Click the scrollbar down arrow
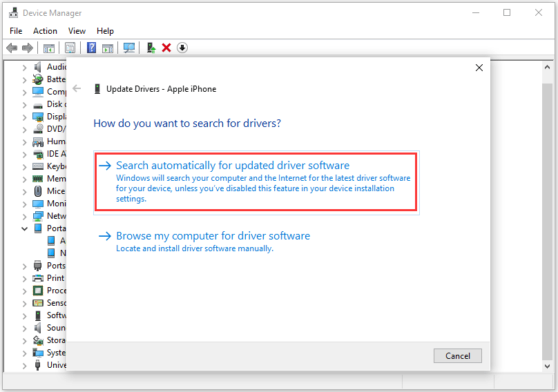This screenshot has width=558, height=392. coord(548,366)
